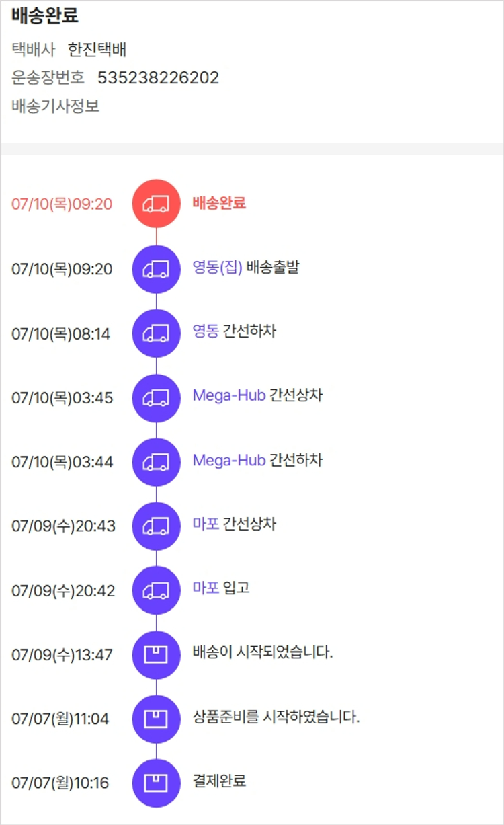Click truck icon for 영동(집) 배송출발

tap(157, 269)
